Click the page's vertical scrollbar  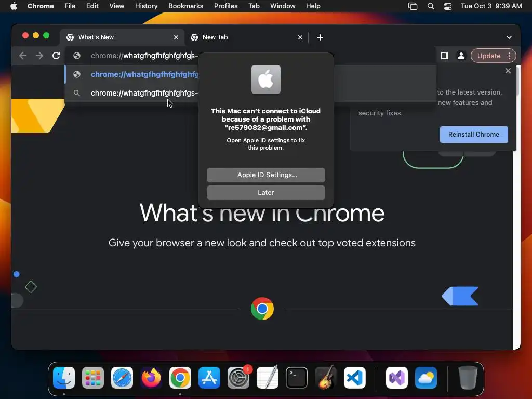(518, 207)
